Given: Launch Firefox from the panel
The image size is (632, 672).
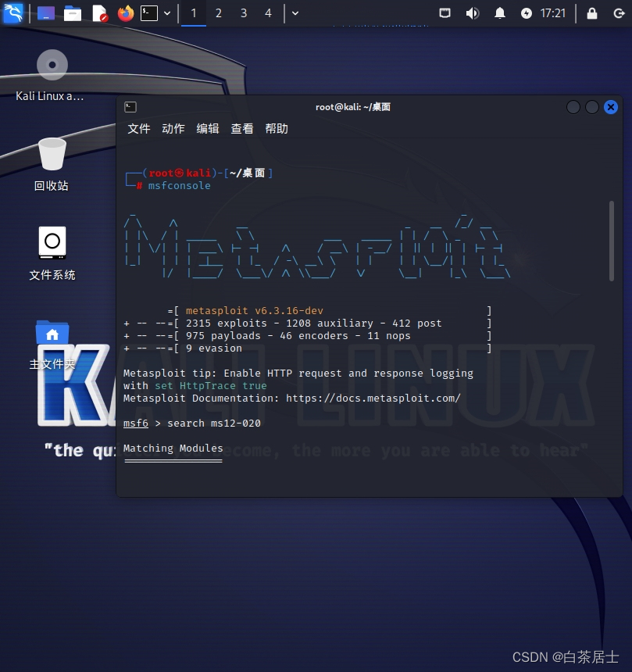Looking at the screenshot, I should (x=126, y=13).
